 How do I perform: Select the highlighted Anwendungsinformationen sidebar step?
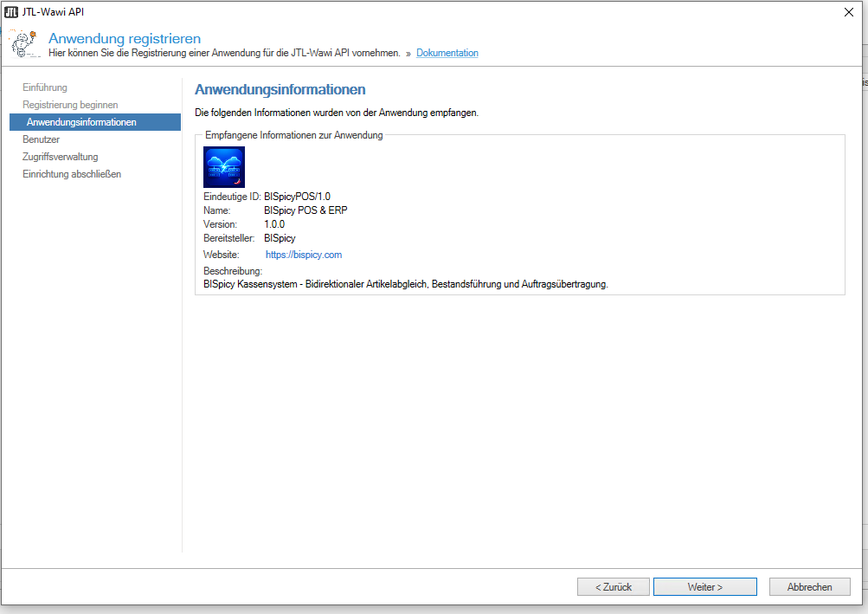coord(81,122)
